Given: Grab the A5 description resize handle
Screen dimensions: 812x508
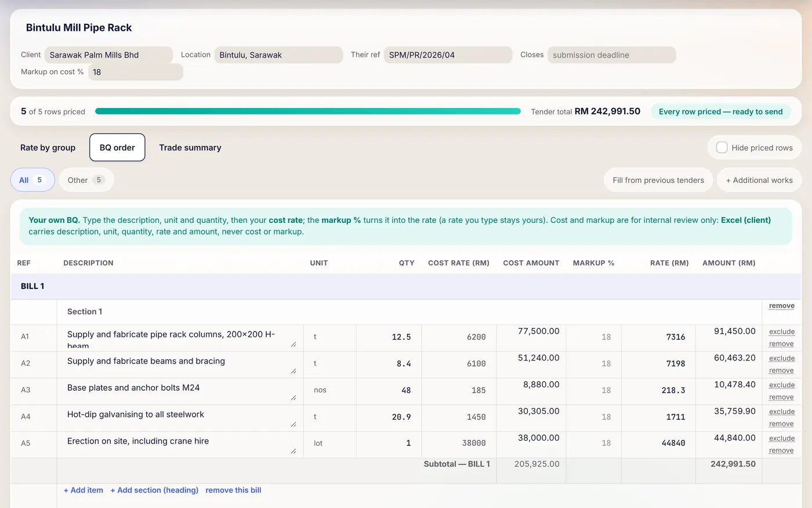Looking at the screenshot, I should pos(293,451).
